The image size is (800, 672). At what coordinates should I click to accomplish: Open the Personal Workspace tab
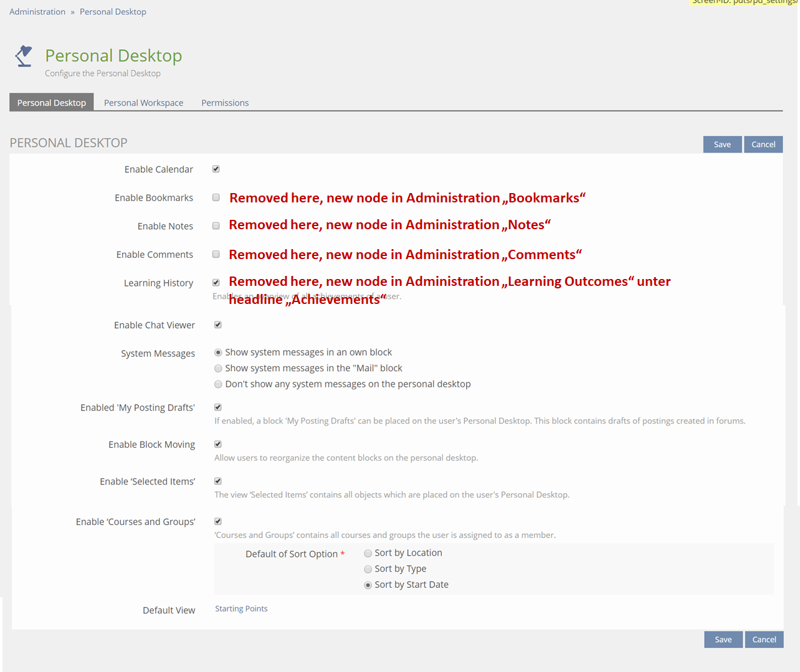tap(143, 103)
